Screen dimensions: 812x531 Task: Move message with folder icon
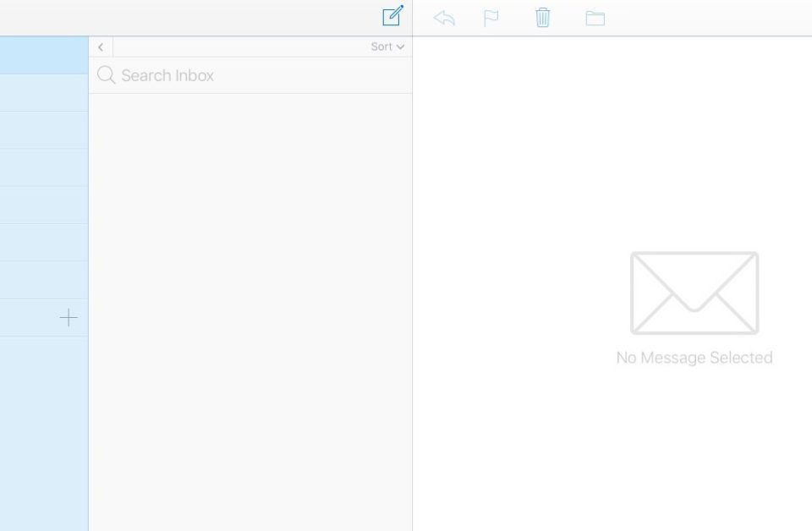tap(595, 18)
